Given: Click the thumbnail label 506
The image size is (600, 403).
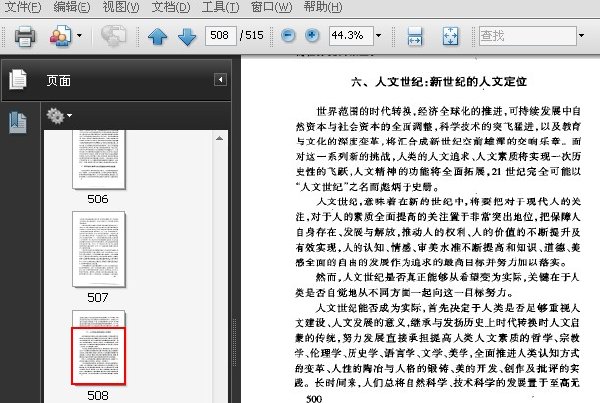Looking at the screenshot, I should pos(98,199).
